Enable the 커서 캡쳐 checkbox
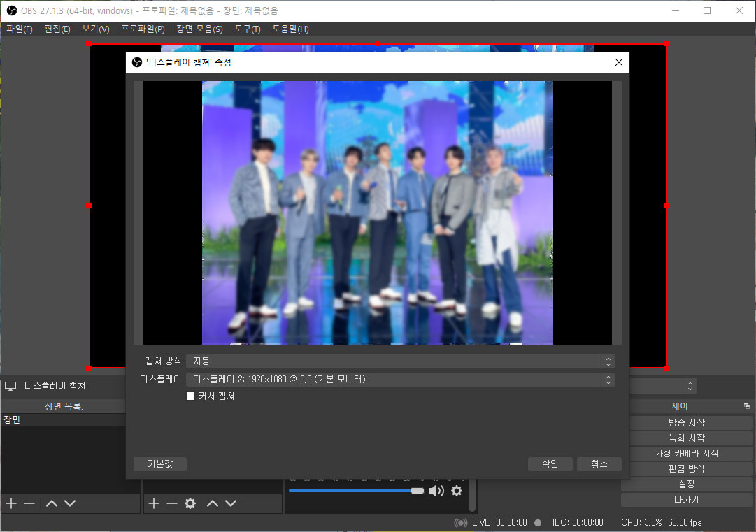756x532 pixels. coord(190,396)
